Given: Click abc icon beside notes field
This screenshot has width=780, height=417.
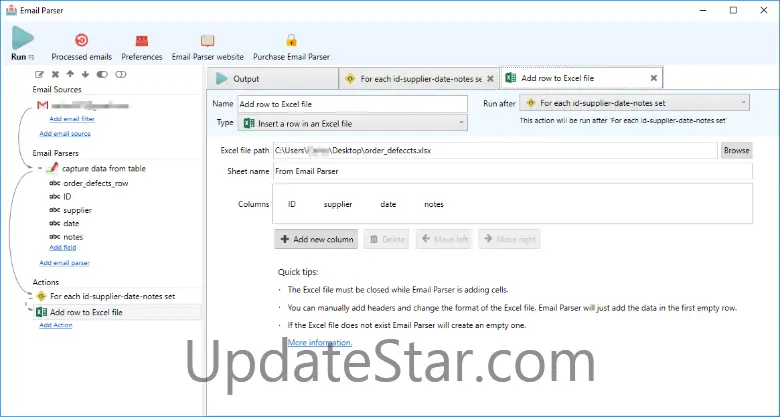Looking at the screenshot, I should (x=55, y=237).
